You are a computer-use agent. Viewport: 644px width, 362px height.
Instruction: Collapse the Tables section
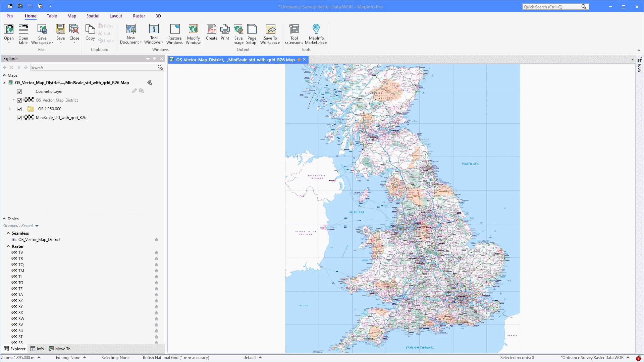pyautogui.click(x=4, y=219)
